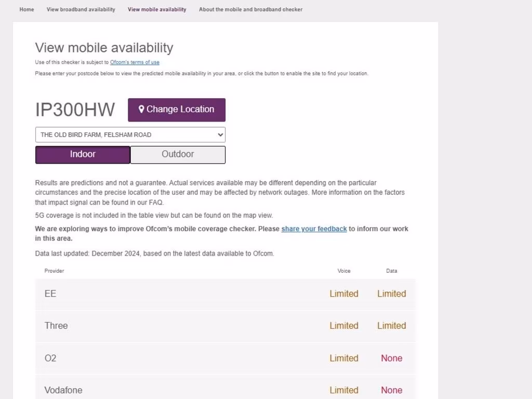Viewport: 532px width, 399px height.
Task: Select View mobile availability tab
Action: click(157, 9)
